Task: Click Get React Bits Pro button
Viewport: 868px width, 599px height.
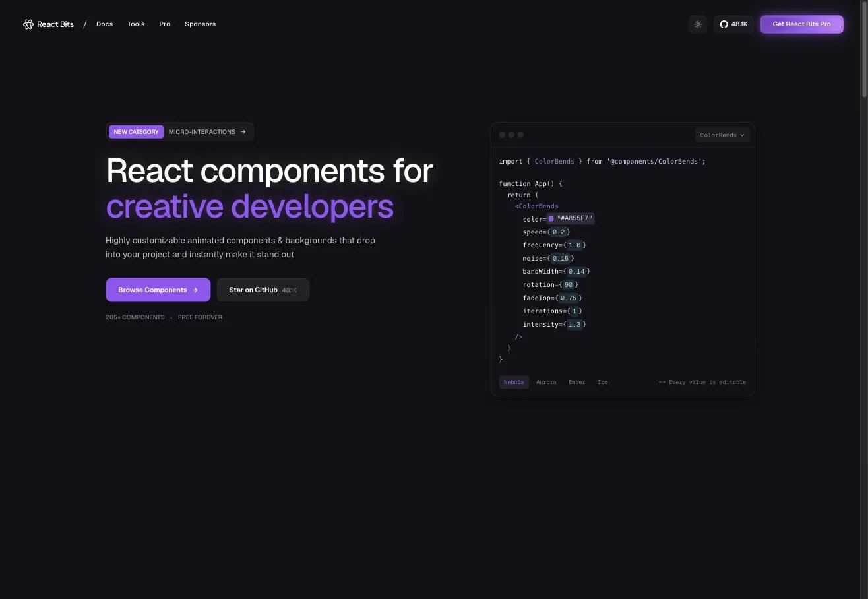Action: [x=801, y=24]
